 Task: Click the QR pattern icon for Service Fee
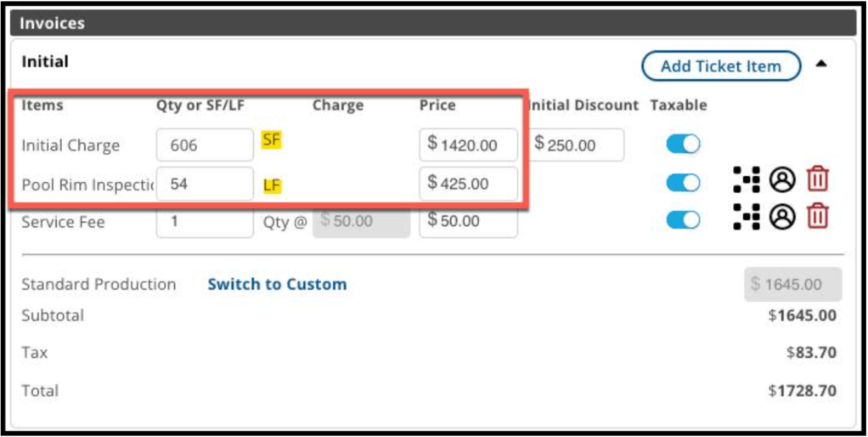(x=745, y=218)
